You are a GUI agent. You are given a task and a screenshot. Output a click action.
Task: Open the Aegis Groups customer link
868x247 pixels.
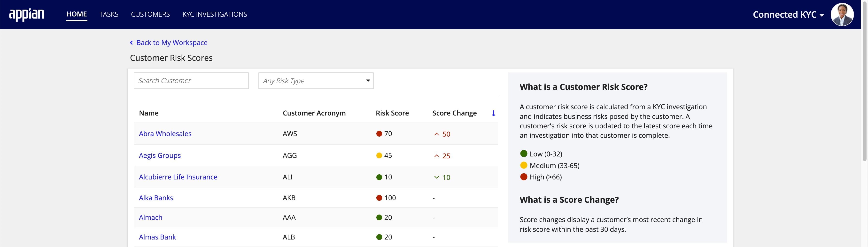point(160,155)
